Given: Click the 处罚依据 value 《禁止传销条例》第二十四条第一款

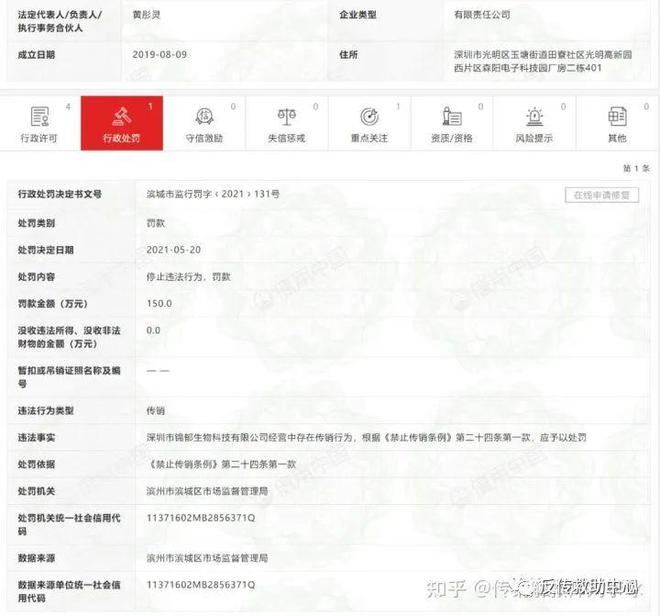Looking at the screenshot, I should coord(221,464).
